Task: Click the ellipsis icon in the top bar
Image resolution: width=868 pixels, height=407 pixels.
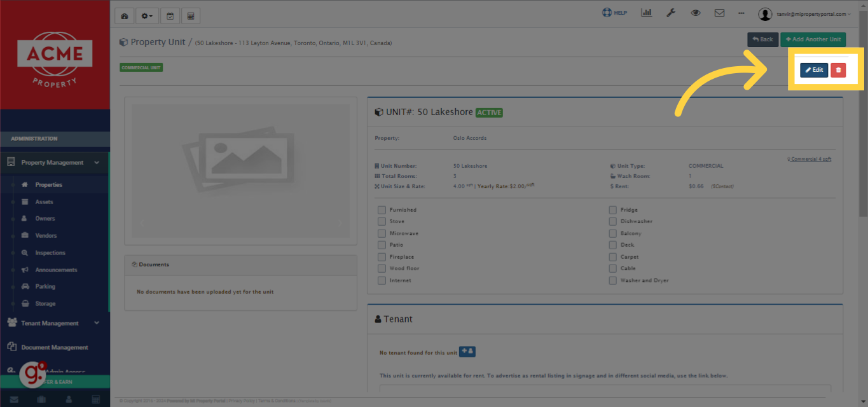Action: click(741, 12)
